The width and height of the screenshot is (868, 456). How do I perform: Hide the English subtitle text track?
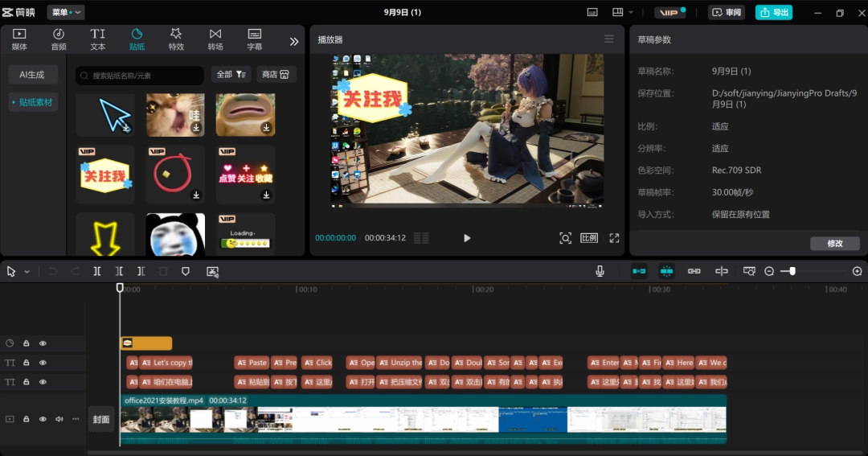pyautogui.click(x=43, y=363)
